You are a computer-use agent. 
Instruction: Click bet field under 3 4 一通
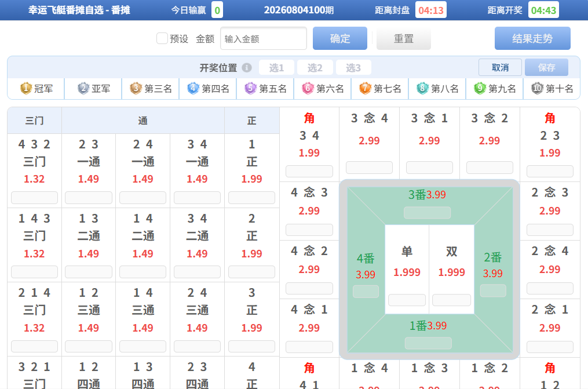coord(197,198)
